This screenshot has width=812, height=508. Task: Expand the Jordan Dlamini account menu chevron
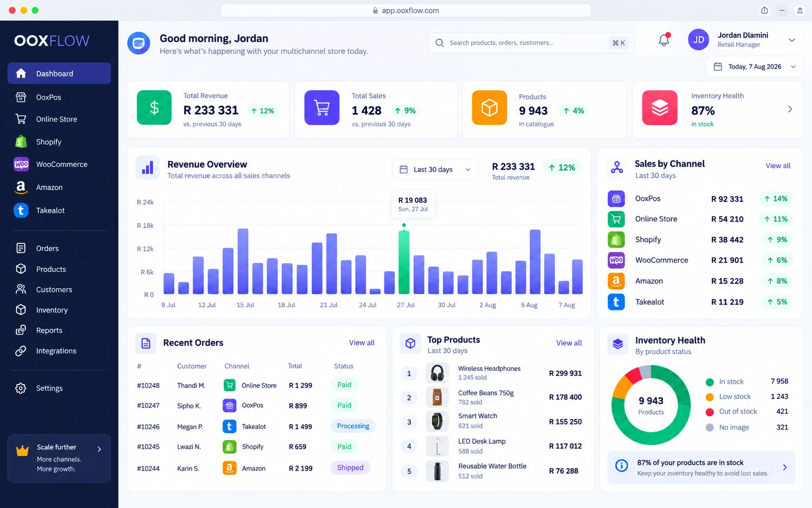[x=792, y=40]
